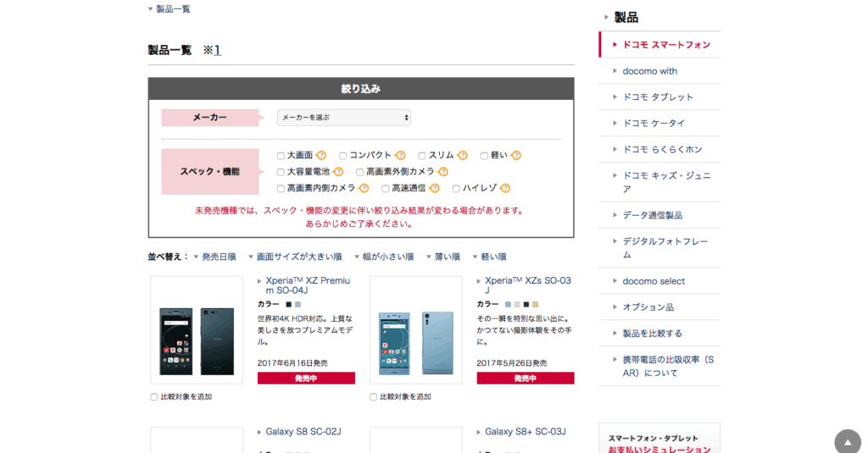
Task: Add Xperia XZs to comparison
Action: click(x=373, y=397)
